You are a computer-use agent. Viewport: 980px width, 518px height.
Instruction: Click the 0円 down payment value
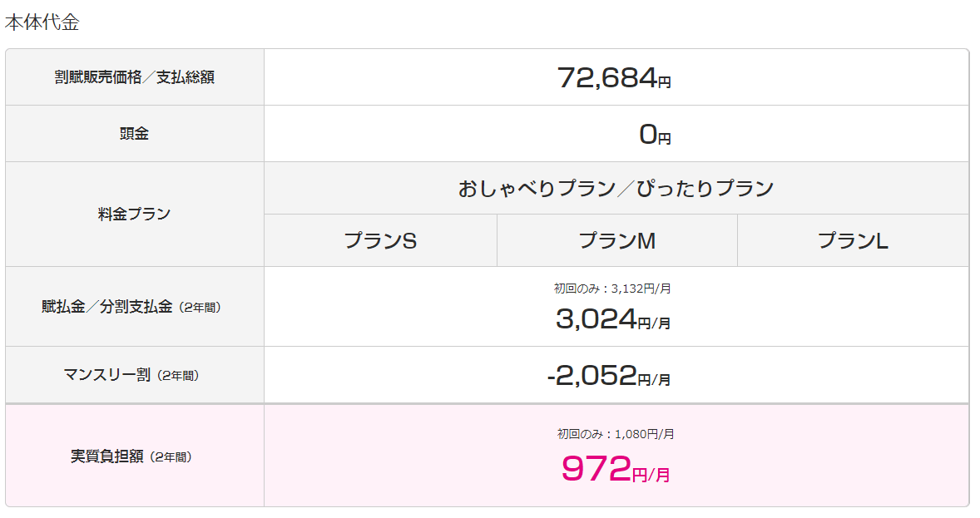(x=655, y=135)
